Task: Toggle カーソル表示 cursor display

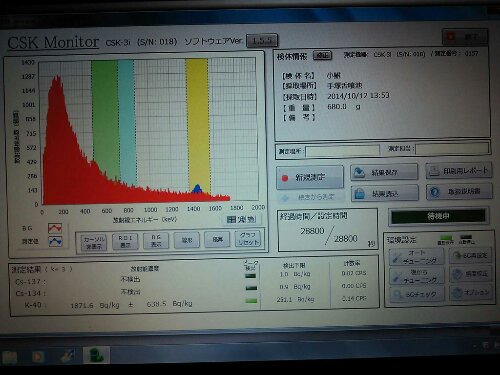Action: pos(94,242)
